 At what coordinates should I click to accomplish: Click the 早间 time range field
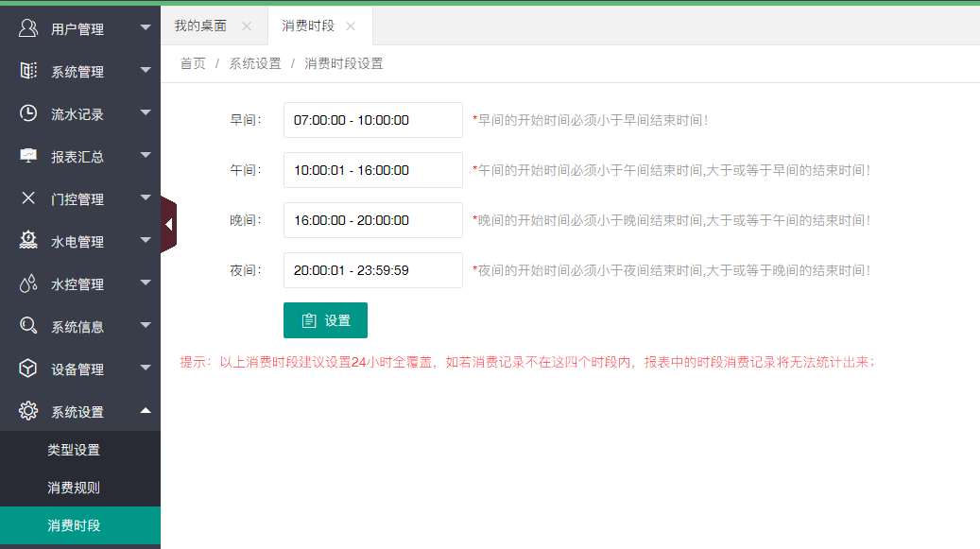(x=372, y=120)
